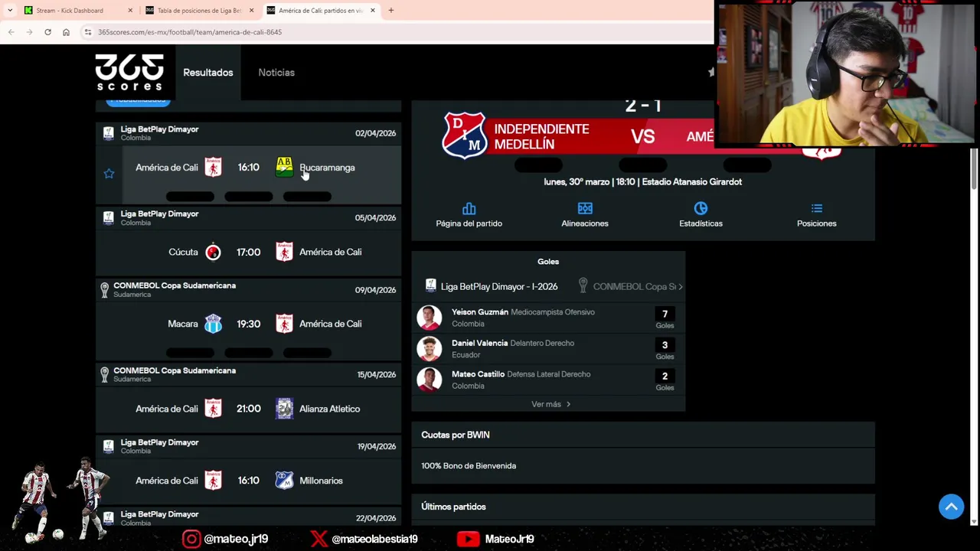Favorite the América de Cali vs Bucaramanga match star
This screenshot has height=551, width=980.
(x=109, y=174)
